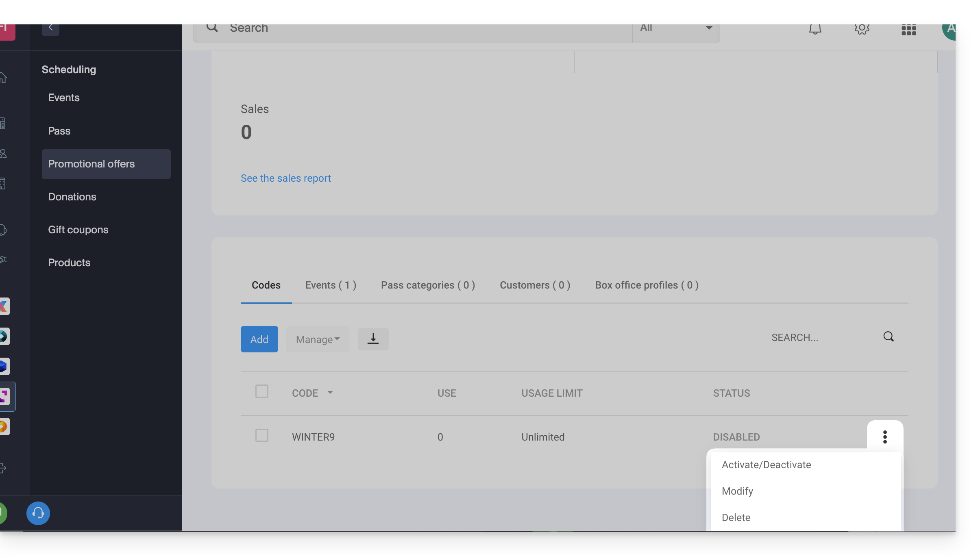Collapse sidebar with the back chevron
Image resolution: width=980 pixels, height=556 pixels.
(x=50, y=28)
